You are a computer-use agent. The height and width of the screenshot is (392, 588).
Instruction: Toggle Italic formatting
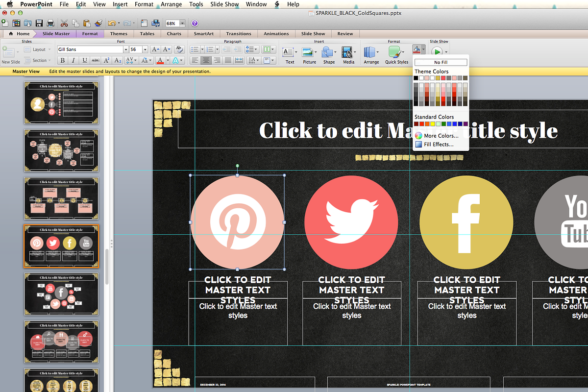tap(73, 61)
